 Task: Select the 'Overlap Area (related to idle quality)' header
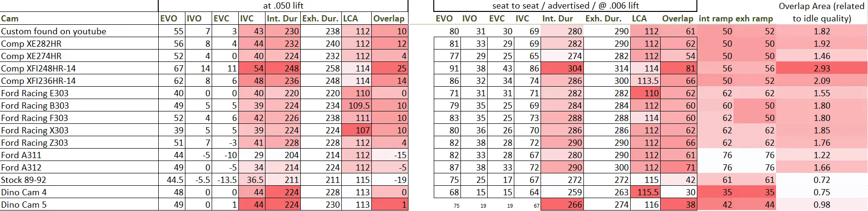[821, 12]
